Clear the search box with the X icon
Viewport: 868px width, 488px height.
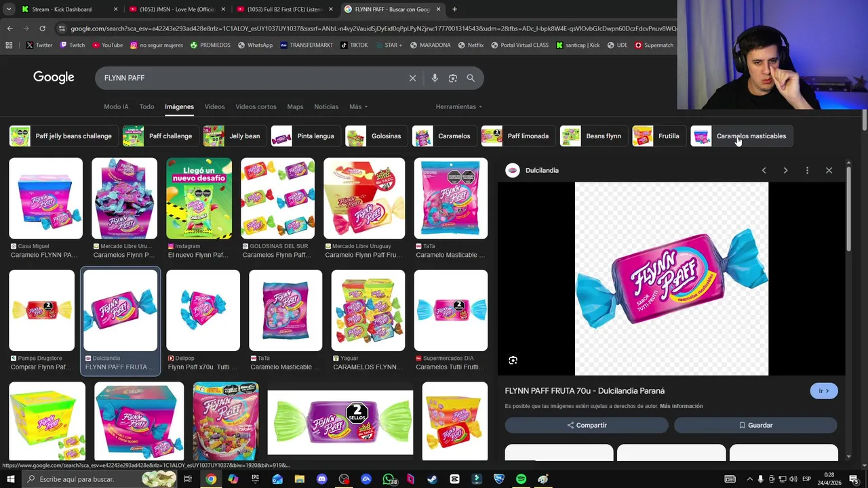[x=412, y=78]
